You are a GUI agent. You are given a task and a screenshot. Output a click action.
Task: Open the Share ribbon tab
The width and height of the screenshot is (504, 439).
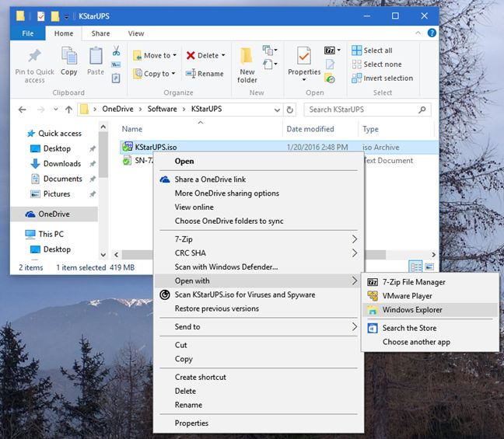100,33
